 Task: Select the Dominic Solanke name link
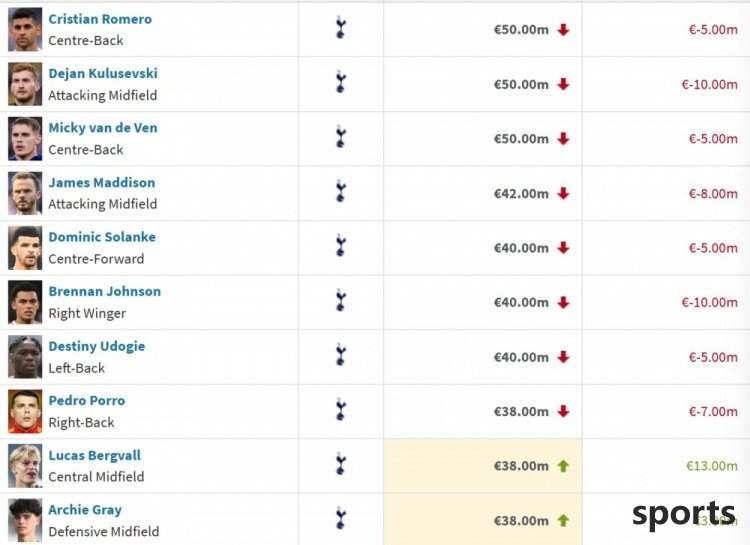102,237
